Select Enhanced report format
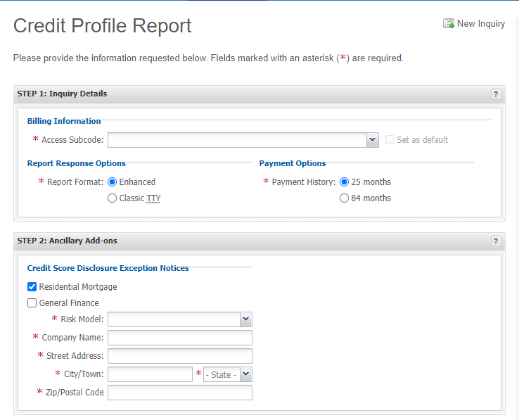Screen dimensions: 519x420 point(113,182)
